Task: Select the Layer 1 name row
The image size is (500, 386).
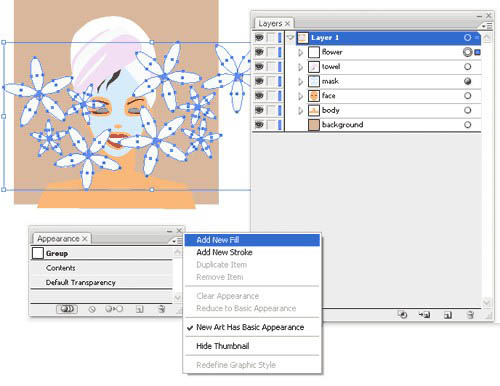Action: click(x=388, y=38)
